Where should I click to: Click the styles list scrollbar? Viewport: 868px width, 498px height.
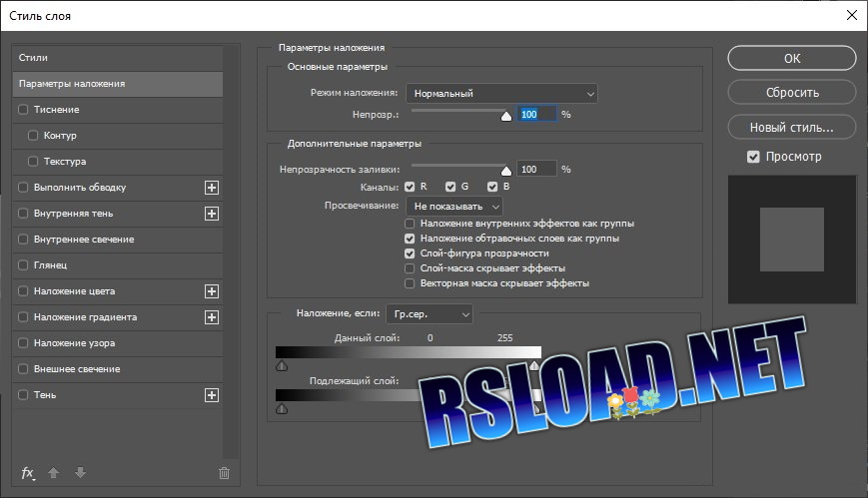tap(231, 251)
